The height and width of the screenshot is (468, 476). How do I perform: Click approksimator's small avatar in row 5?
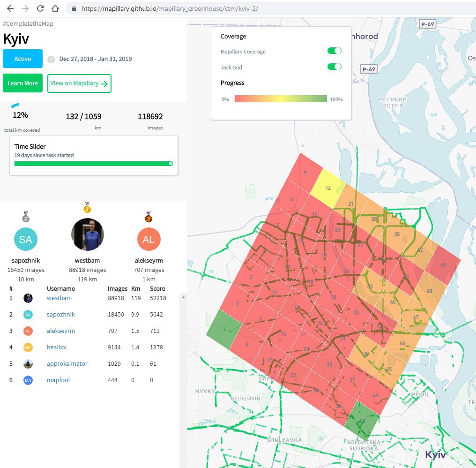28,364
